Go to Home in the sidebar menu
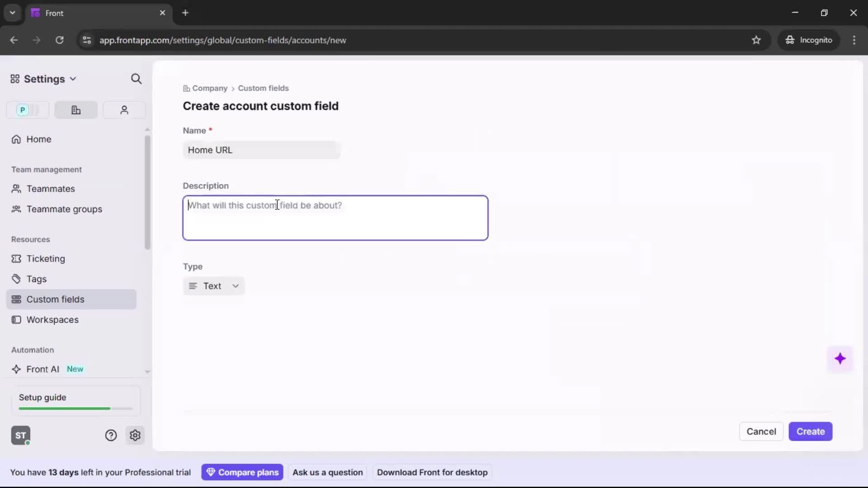Screen dimensions: 868x488 [38, 139]
